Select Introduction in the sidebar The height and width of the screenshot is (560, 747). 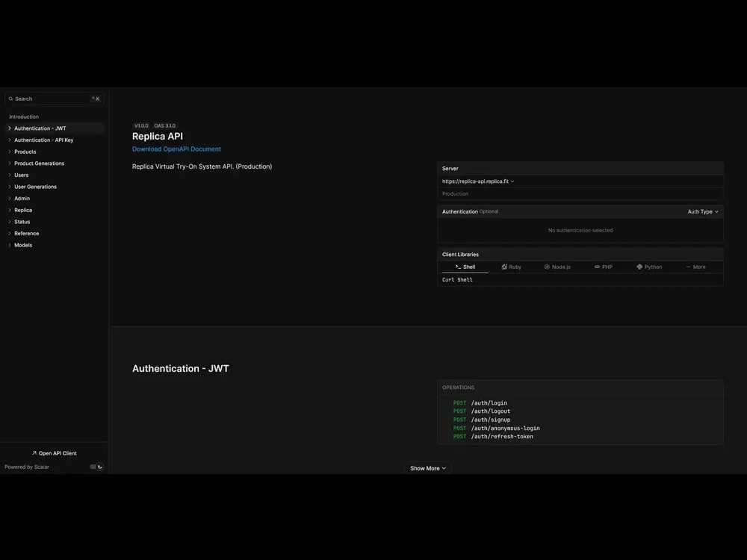pos(24,116)
